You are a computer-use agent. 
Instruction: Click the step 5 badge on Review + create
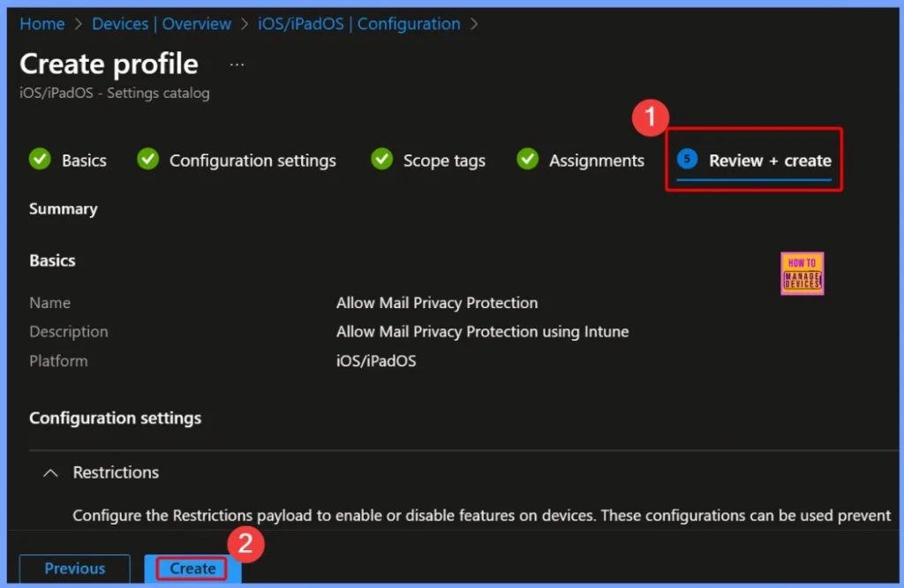pyautogui.click(x=688, y=160)
